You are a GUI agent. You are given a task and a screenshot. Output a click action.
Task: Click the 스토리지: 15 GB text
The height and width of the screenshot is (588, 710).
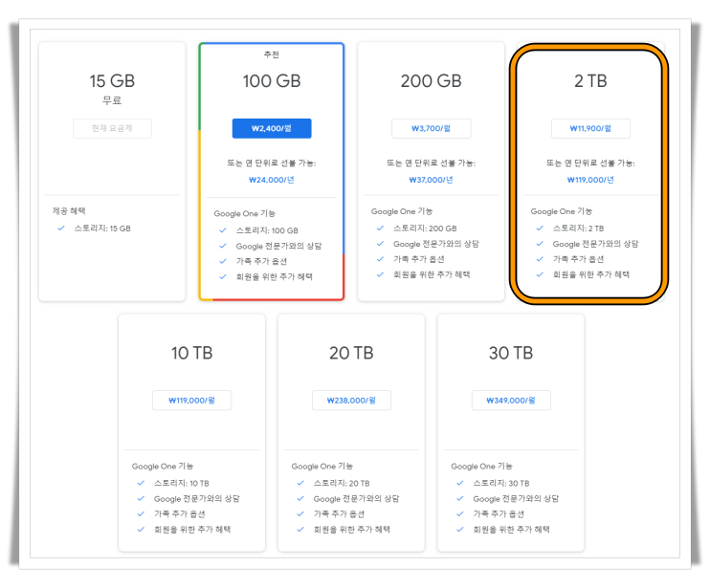click(x=102, y=229)
